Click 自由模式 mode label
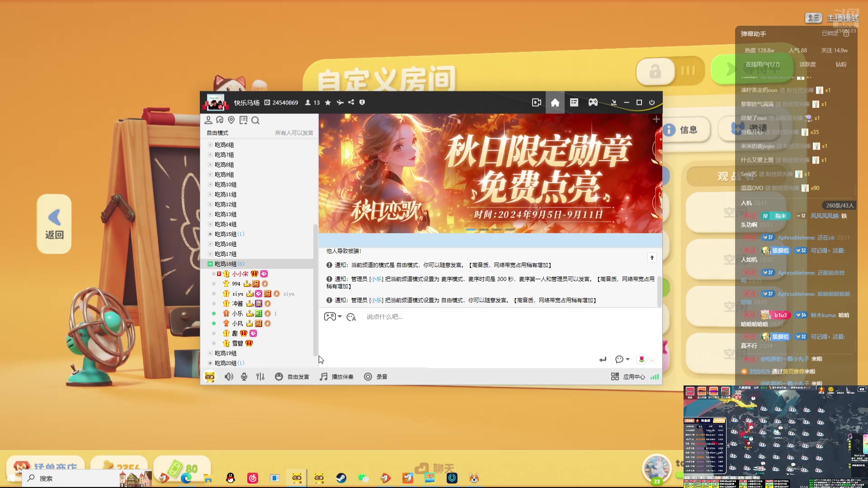868x488 pixels. 217,133
